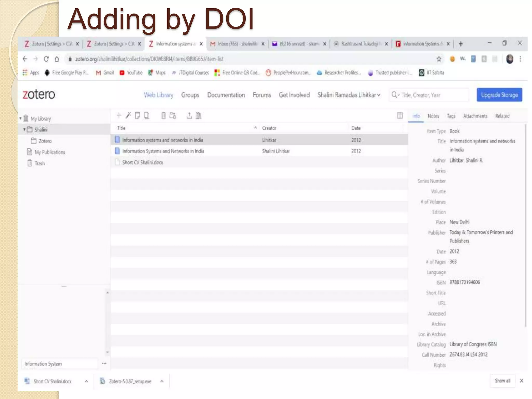Screen dimensions: 532x399
Task: Click the browser back arrow
Action: pyautogui.click(x=25, y=59)
